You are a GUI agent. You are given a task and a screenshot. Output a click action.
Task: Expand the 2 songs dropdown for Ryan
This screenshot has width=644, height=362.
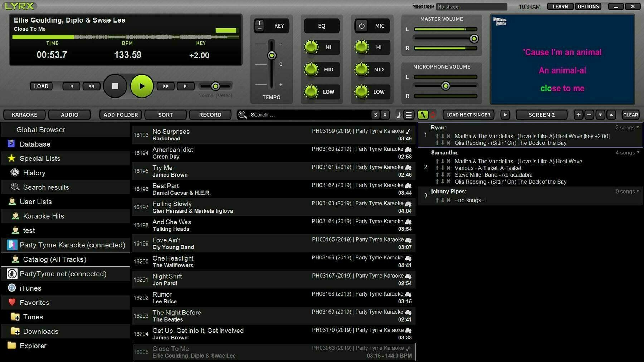pyautogui.click(x=626, y=127)
